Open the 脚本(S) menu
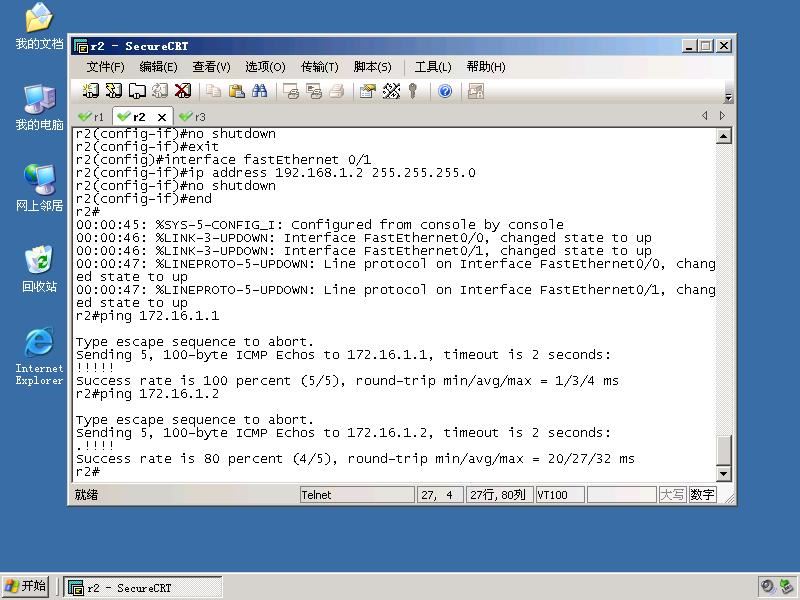Screen dimensions: 800x600 coord(372,67)
